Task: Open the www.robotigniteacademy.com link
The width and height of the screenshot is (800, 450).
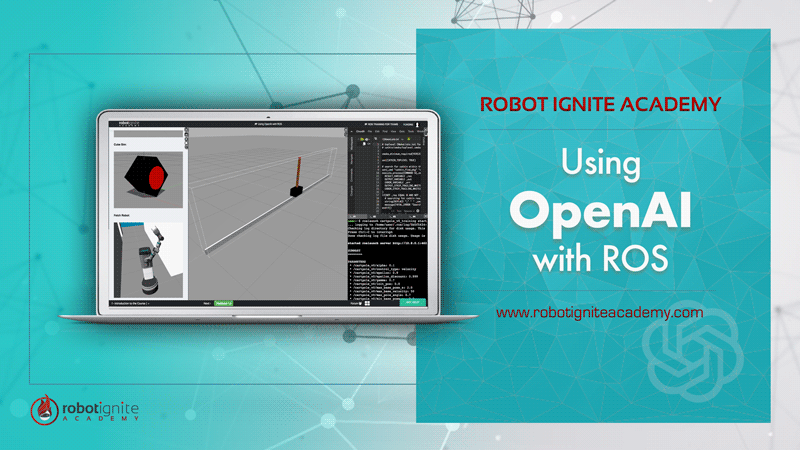Action: pos(599,312)
